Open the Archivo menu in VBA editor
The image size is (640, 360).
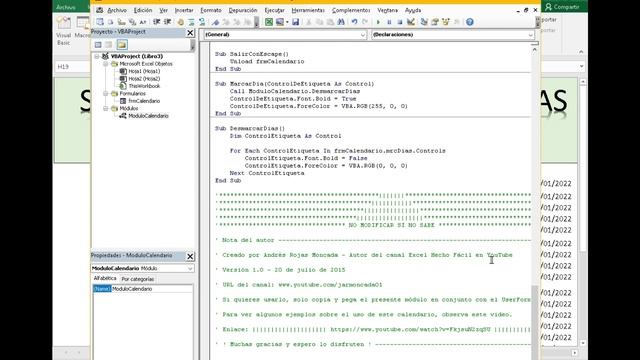pos(117,10)
